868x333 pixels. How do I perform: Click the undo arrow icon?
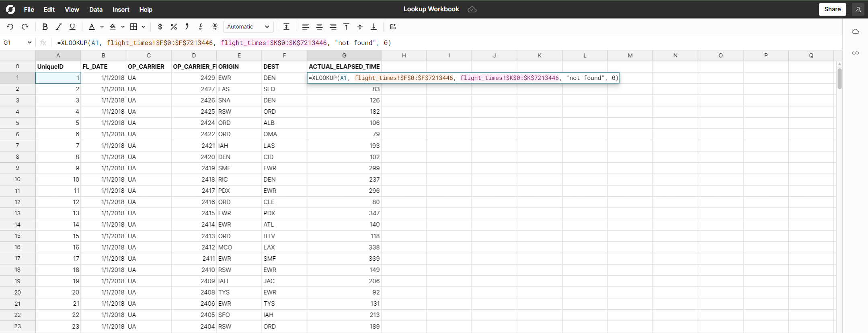(10, 27)
